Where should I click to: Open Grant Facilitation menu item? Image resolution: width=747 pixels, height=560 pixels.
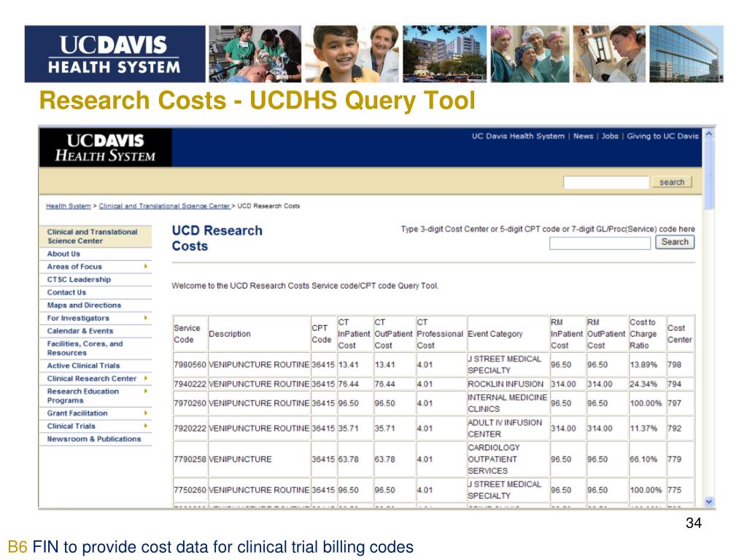point(77,413)
